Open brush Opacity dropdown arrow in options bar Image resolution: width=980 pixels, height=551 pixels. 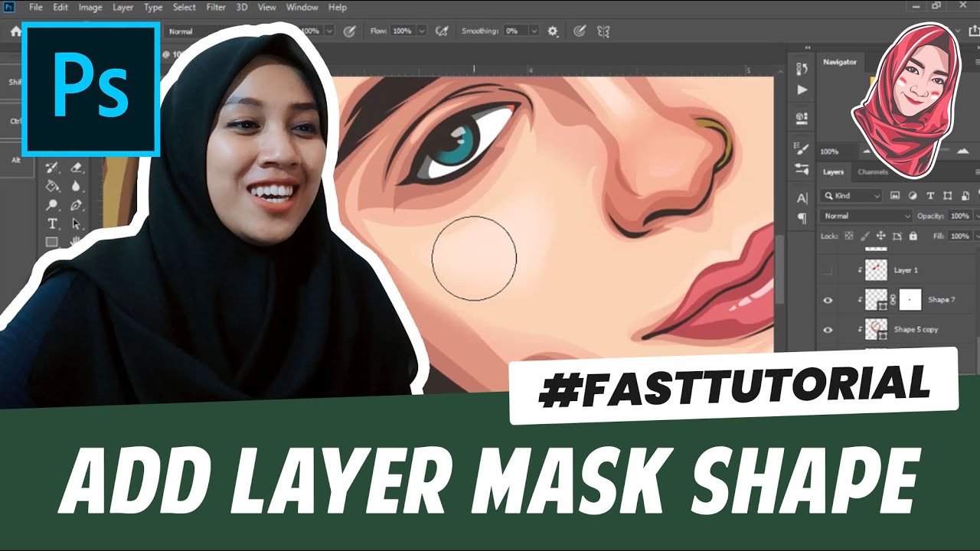pos(330,31)
